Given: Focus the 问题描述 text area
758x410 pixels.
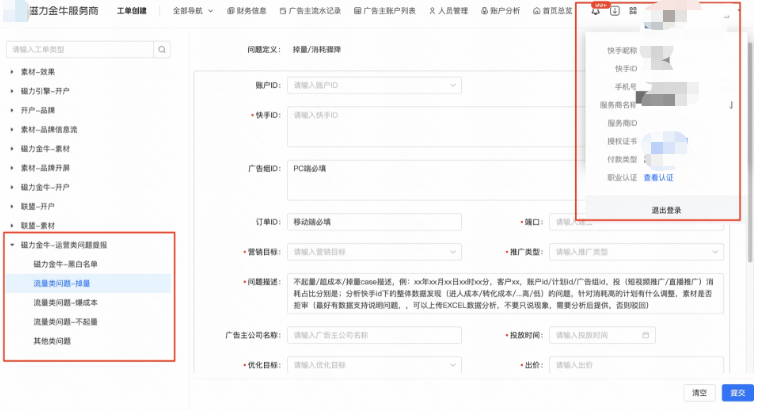Looking at the screenshot, I should pyautogui.click(x=505, y=293).
